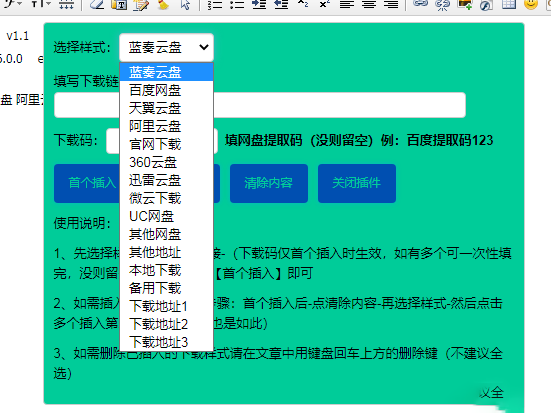Pick UC网盘 in the dropdown list

point(166,216)
